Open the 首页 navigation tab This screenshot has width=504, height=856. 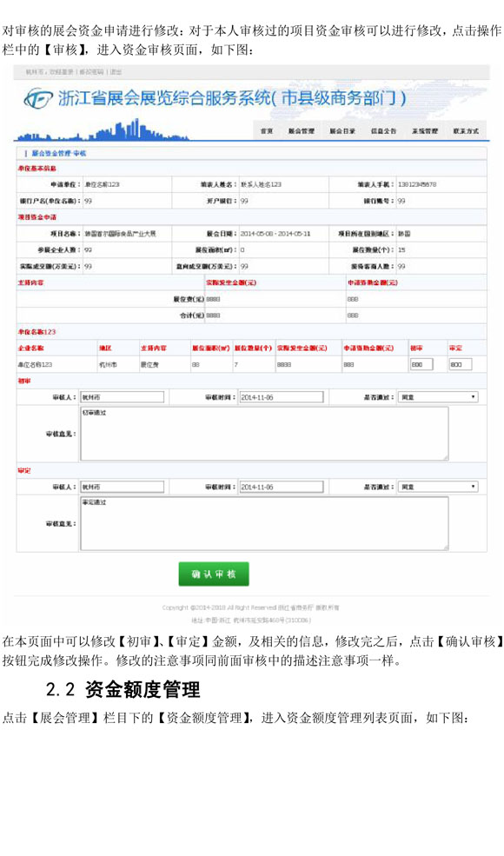(267, 131)
